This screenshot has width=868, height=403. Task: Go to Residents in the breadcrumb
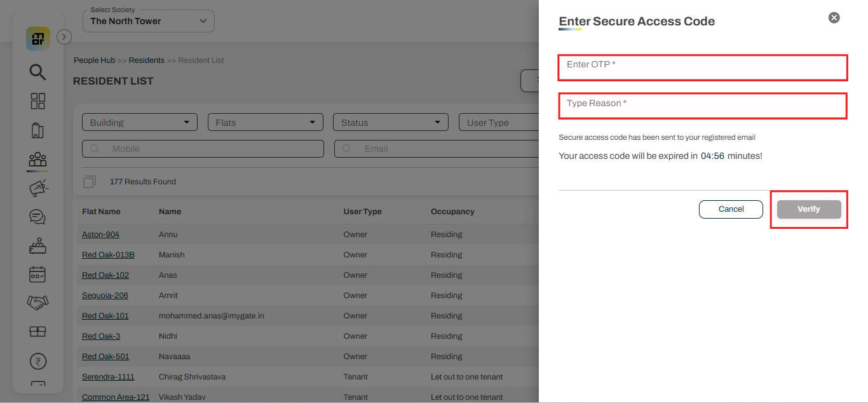(x=147, y=60)
